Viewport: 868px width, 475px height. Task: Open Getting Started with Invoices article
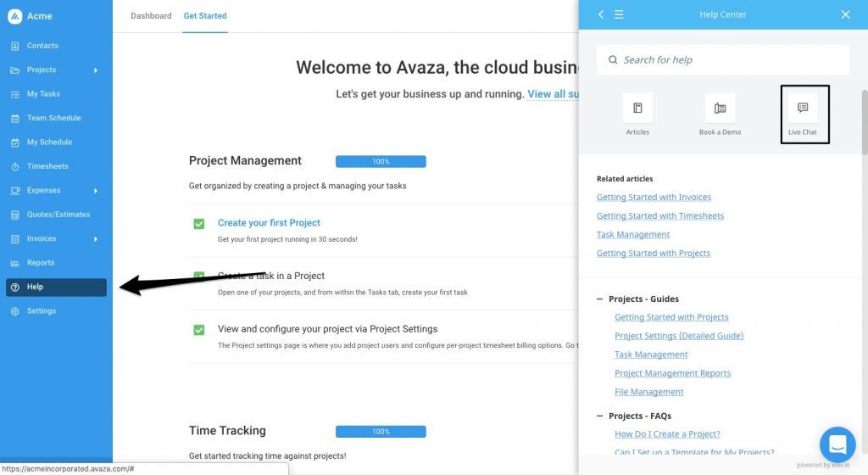[654, 197]
